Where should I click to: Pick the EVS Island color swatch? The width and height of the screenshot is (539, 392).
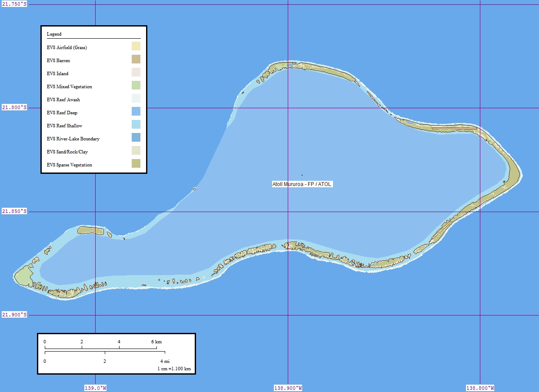pos(136,73)
